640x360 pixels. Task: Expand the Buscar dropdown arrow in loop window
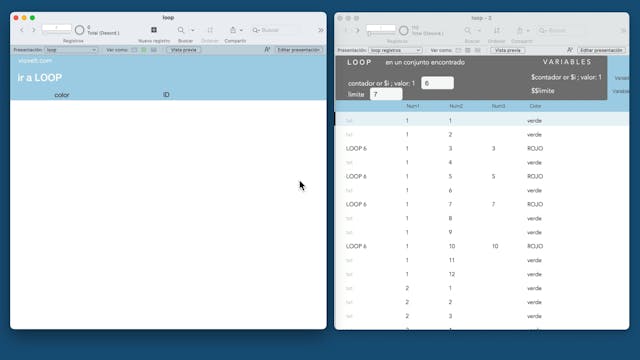(193, 30)
